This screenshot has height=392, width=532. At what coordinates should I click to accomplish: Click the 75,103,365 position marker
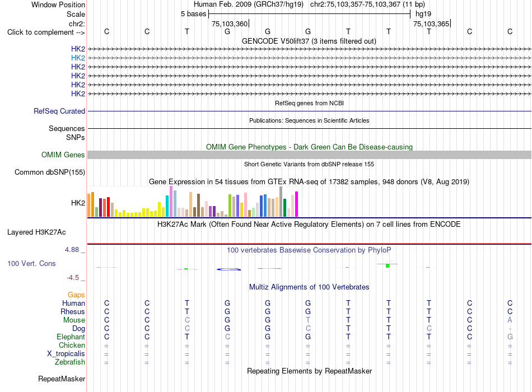tap(431, 24)
